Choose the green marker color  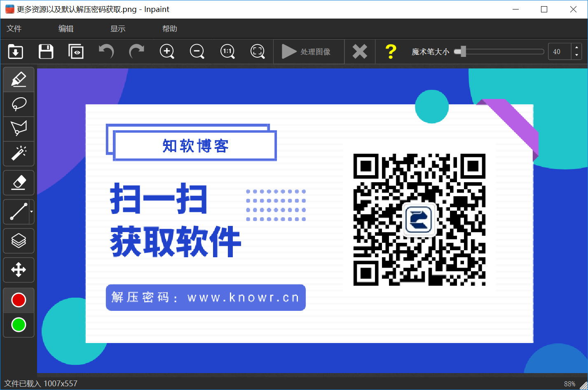(x=19, y=325)
